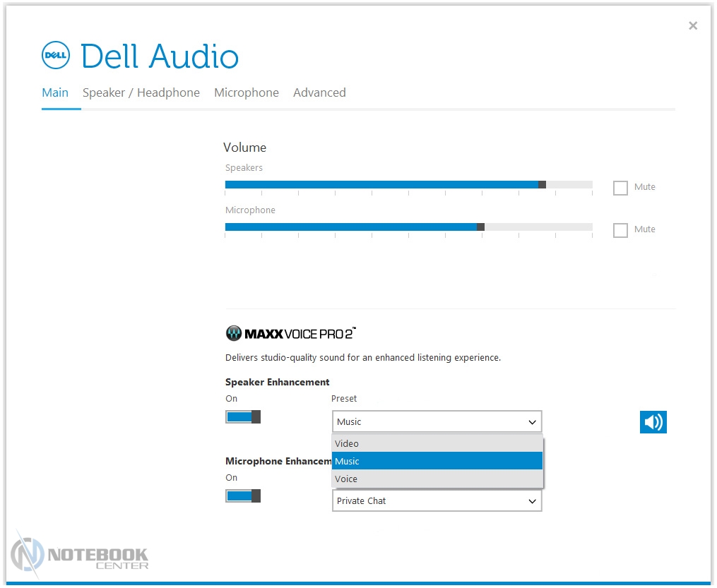Viewport: 717px width, 588px height.
Task: Turn off the Speaker Enhancement switch
Action: (243, 416)
